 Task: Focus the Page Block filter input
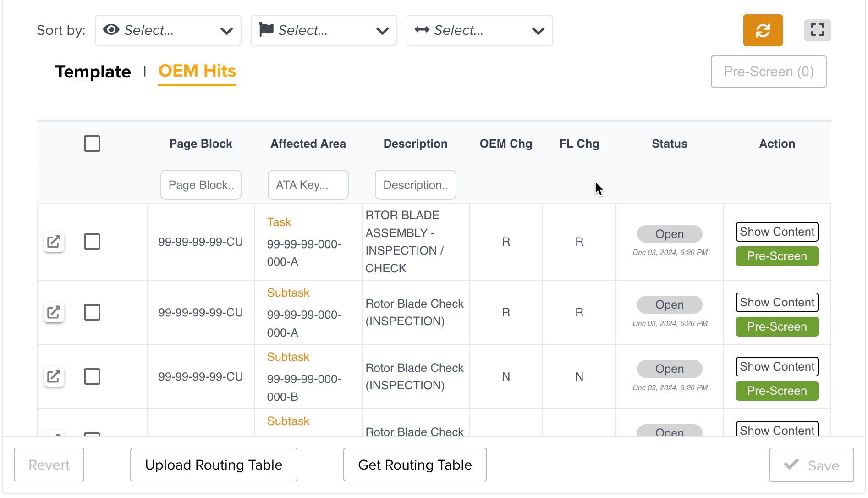[201, 185]
